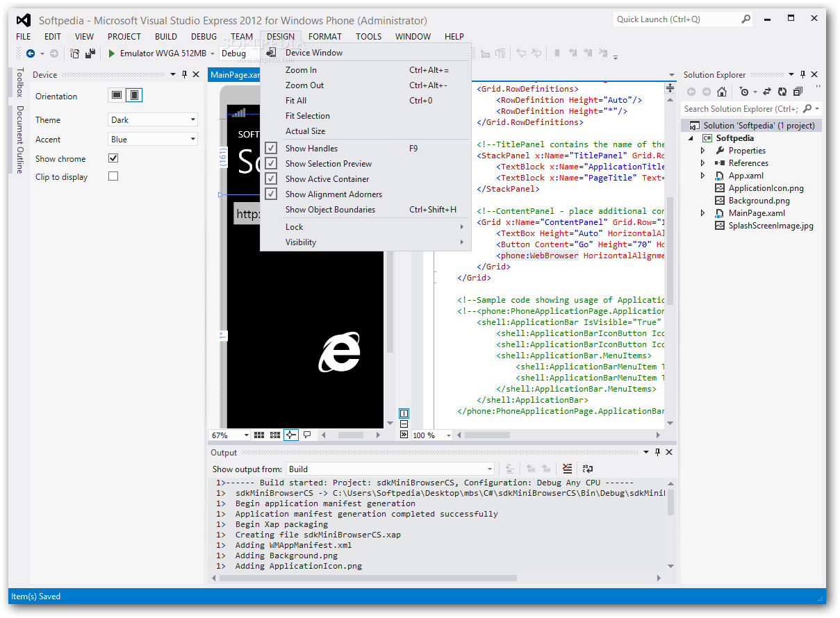Open the BUILD menu
840x618 pixels.
click(166, 36)
